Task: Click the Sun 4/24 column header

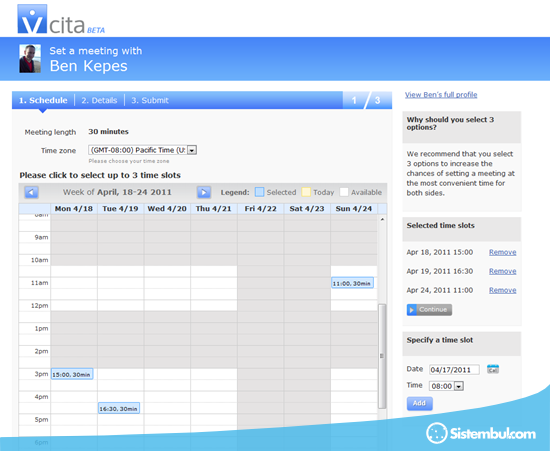Action: coord(354,209)
